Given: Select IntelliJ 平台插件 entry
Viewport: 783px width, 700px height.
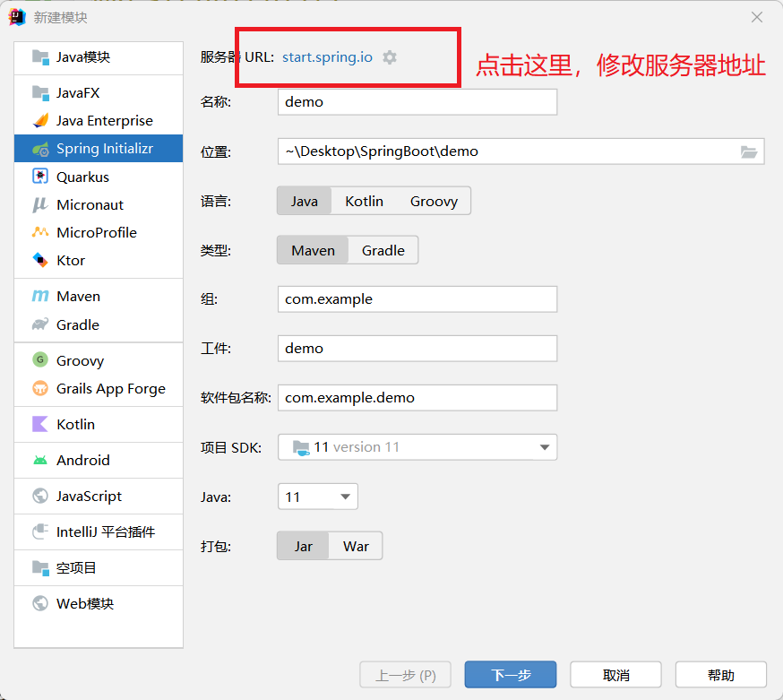Looking at the screenshot, I should (99, 531).
